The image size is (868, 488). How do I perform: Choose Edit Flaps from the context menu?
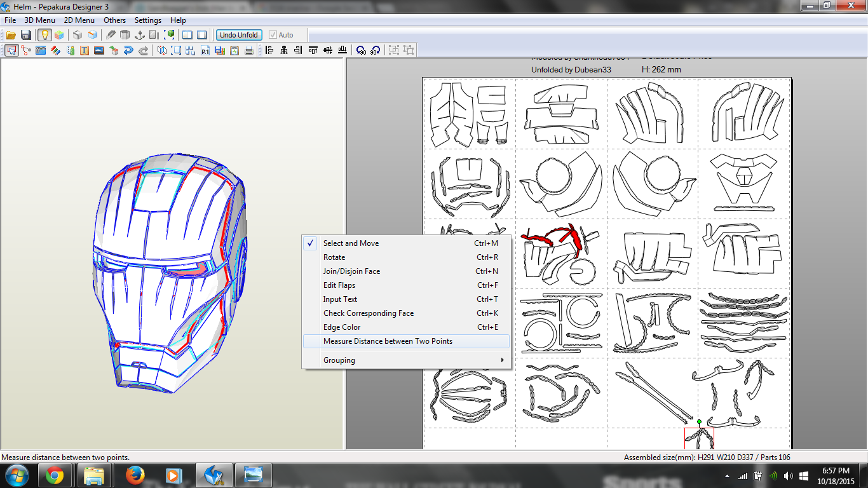pyautogui.click(x=406, y=285)
